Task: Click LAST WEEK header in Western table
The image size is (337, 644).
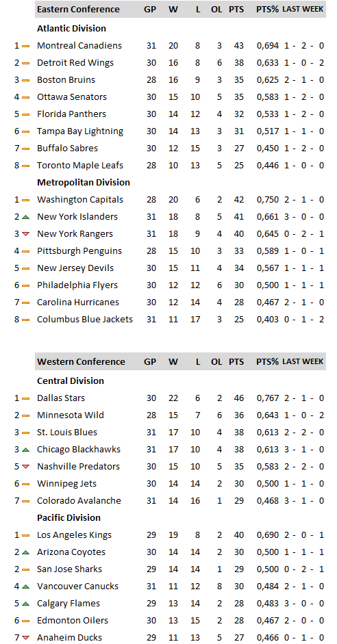Action: 303,361
